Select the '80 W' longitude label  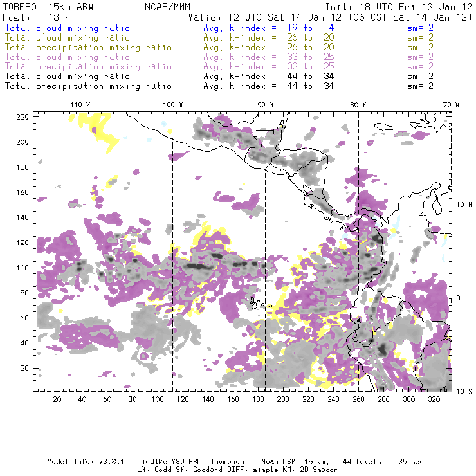pyautogui.click(x=358, y=105)
